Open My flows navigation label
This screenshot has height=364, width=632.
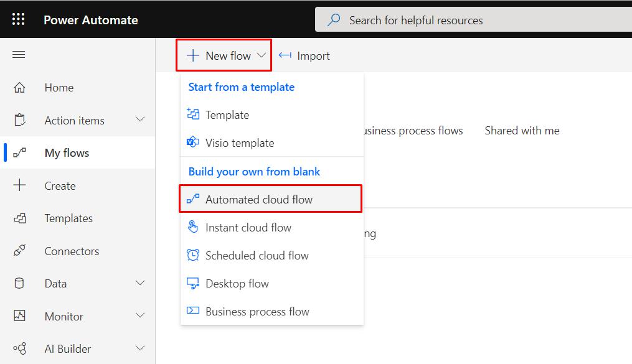coord(67,153)
